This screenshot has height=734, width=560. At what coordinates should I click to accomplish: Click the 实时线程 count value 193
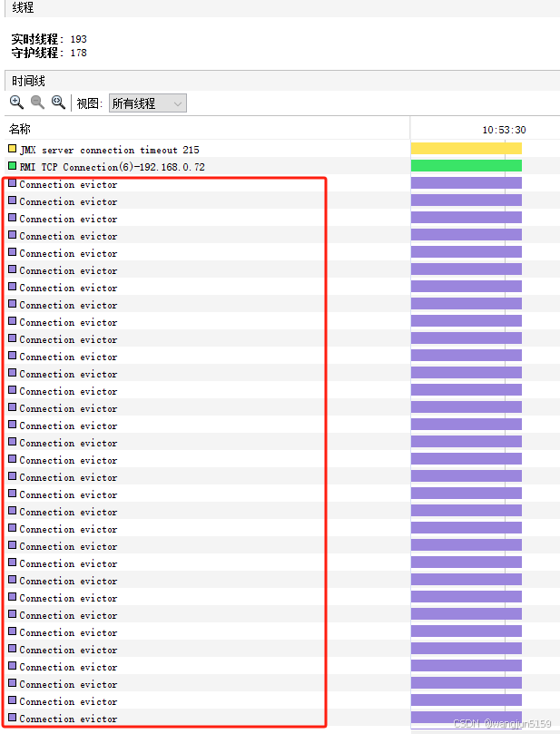79,39
